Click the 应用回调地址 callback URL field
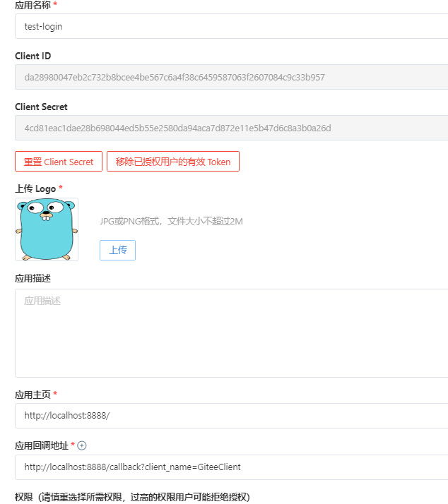 click(231, 467)
